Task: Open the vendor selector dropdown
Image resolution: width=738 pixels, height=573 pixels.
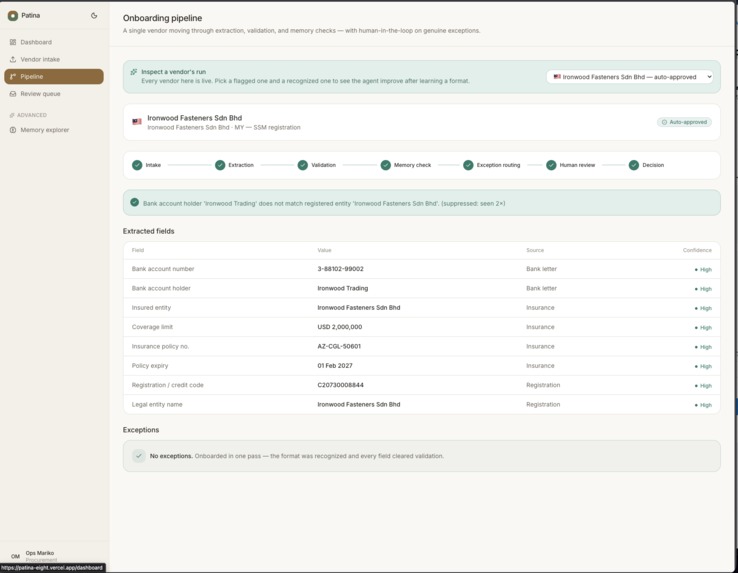Action: [630, 77]
